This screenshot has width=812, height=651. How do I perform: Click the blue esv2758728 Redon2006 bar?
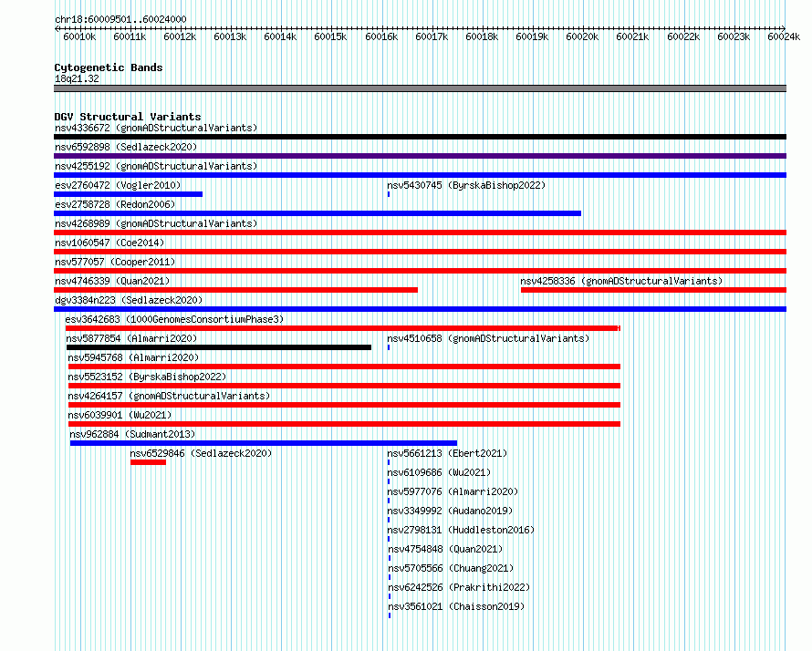318,213
